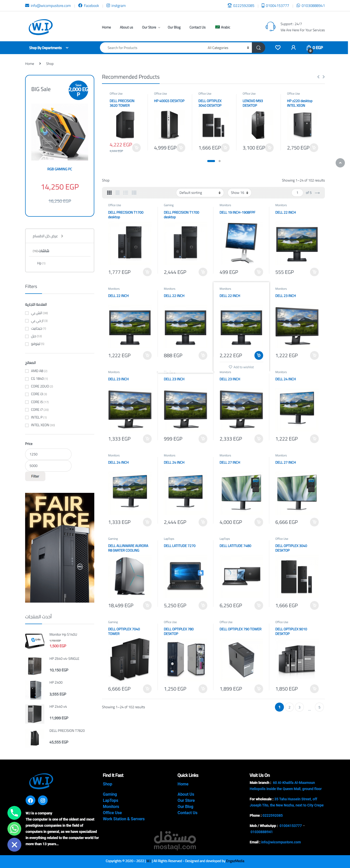This screenshot has height=868, width=350.
Task: Click the floating WhatsApp button
Action: (14, 829)
